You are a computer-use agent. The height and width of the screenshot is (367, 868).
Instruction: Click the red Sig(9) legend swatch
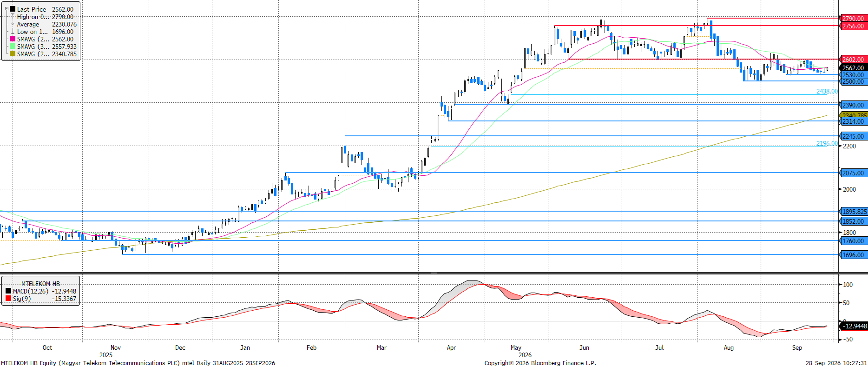pyautogui.click(x=8, y=299)
